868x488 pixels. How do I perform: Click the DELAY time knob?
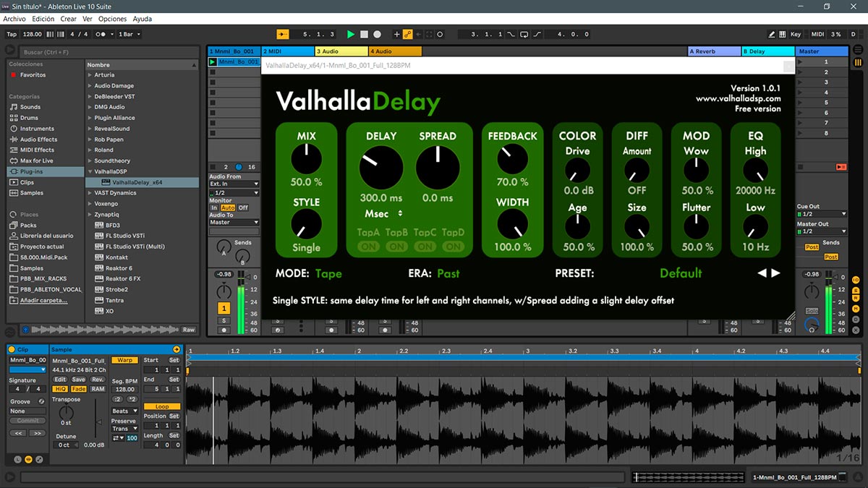[x=381, y=168]
